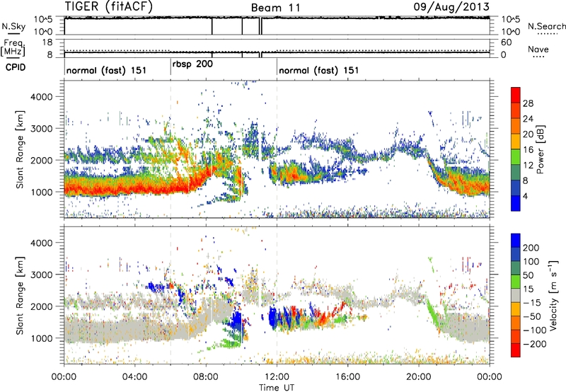Screen dimensions: 566x392
Task: Click the 04:00 time axis label
Action: click(134, 377)
